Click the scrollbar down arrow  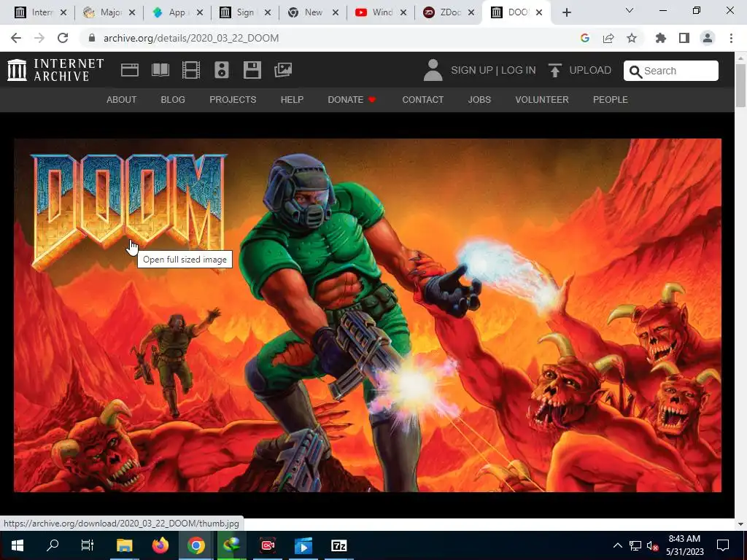pyautogui.click(x=741, y=524)
